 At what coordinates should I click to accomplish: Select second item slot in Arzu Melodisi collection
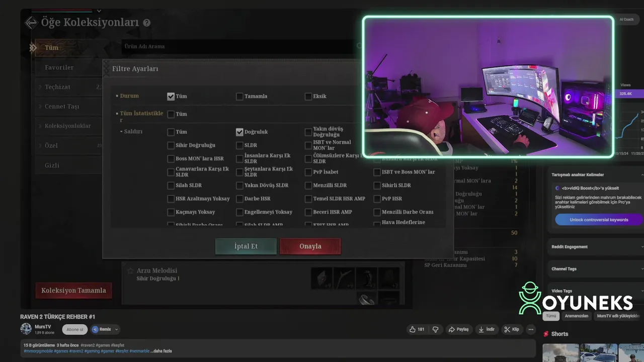(344, 278)
